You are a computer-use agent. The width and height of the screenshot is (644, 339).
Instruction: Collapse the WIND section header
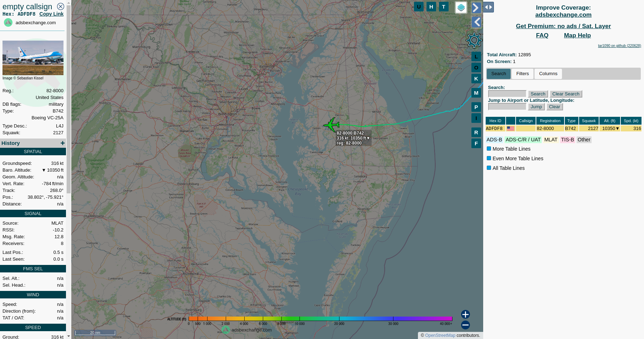pos(33,295)
